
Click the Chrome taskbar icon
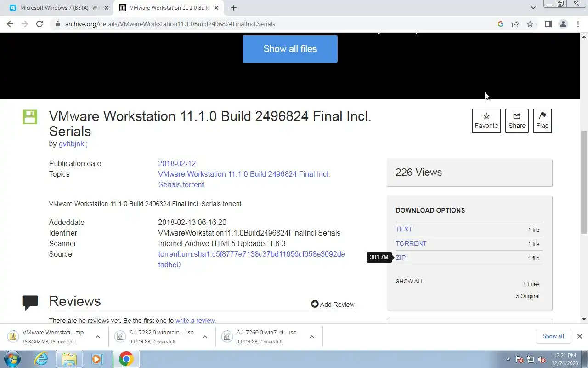tap(126, 359)
